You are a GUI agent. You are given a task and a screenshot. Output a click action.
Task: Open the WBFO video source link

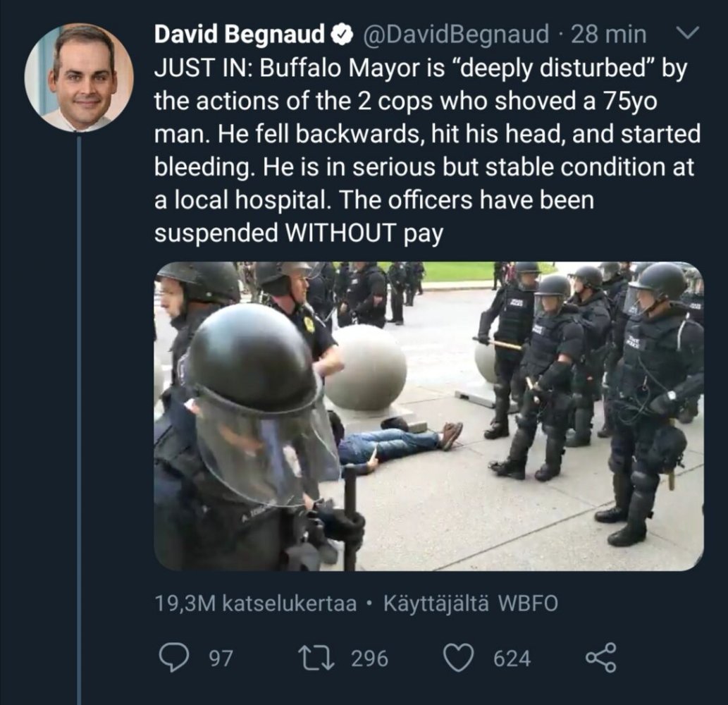click(x=527, y=603)
